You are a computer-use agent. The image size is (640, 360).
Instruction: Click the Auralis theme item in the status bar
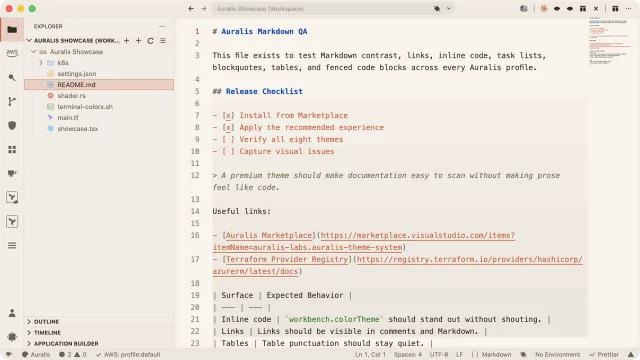[36, 354]
